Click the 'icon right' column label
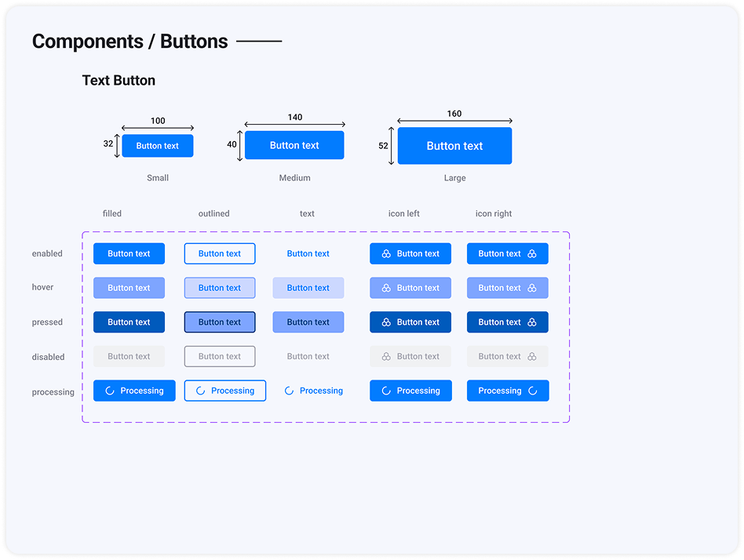 [494, 213]
